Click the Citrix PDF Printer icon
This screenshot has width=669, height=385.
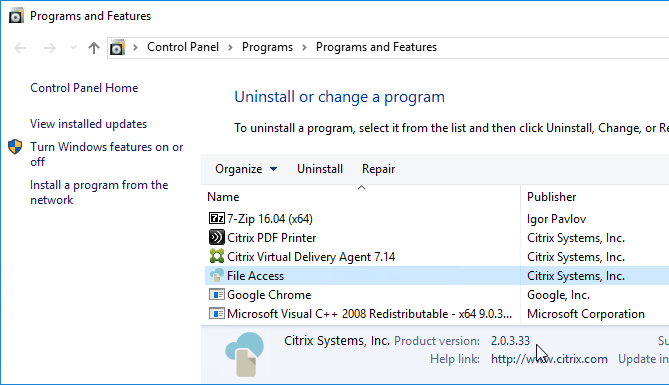[217, 237]
